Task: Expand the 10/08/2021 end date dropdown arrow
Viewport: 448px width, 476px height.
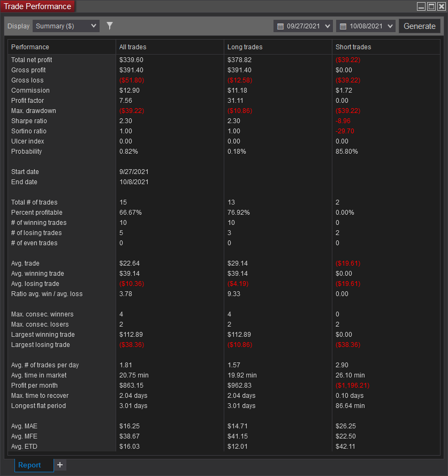Action: pyautogui.click(x=390, y=26)
